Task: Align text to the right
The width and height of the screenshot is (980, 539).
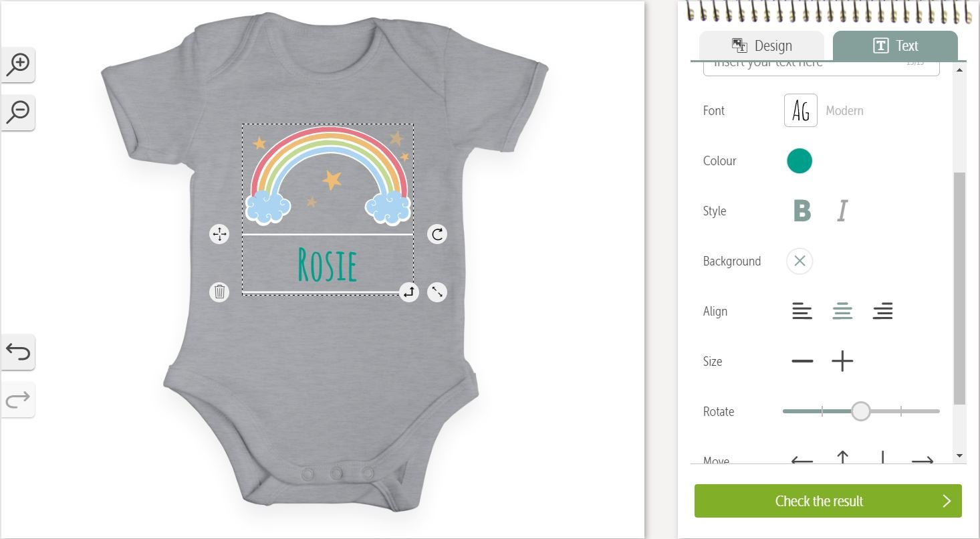Action: click(882, 311)
